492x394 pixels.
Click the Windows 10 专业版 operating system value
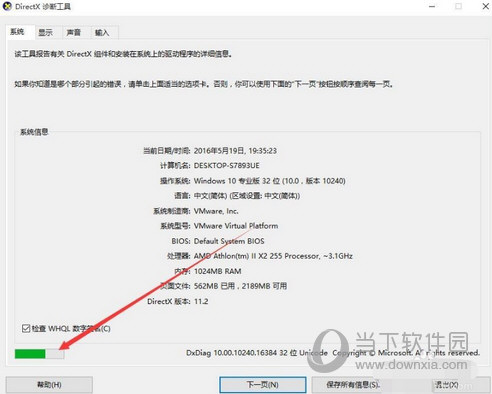[270, 181]
